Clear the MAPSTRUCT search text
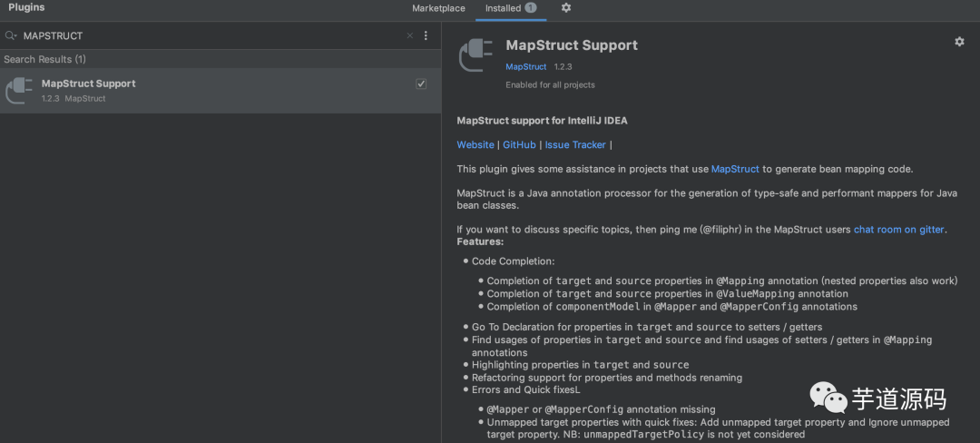Image resolution: width=980 pixels, height=443 pixels. pyautogui.click(x=410, y=35)
